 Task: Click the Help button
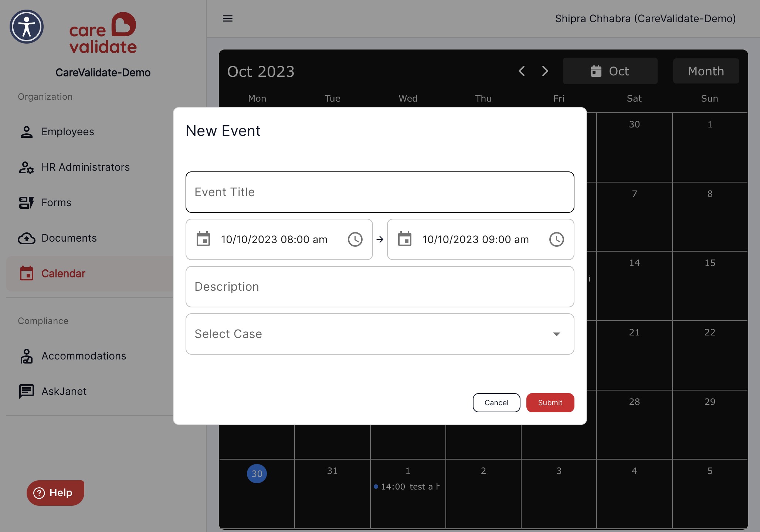(x=55, y=493)
